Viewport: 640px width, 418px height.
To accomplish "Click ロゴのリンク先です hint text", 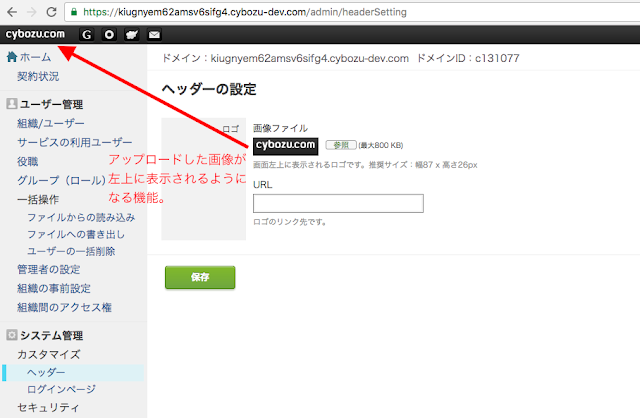I will click(x=290, y=222).
